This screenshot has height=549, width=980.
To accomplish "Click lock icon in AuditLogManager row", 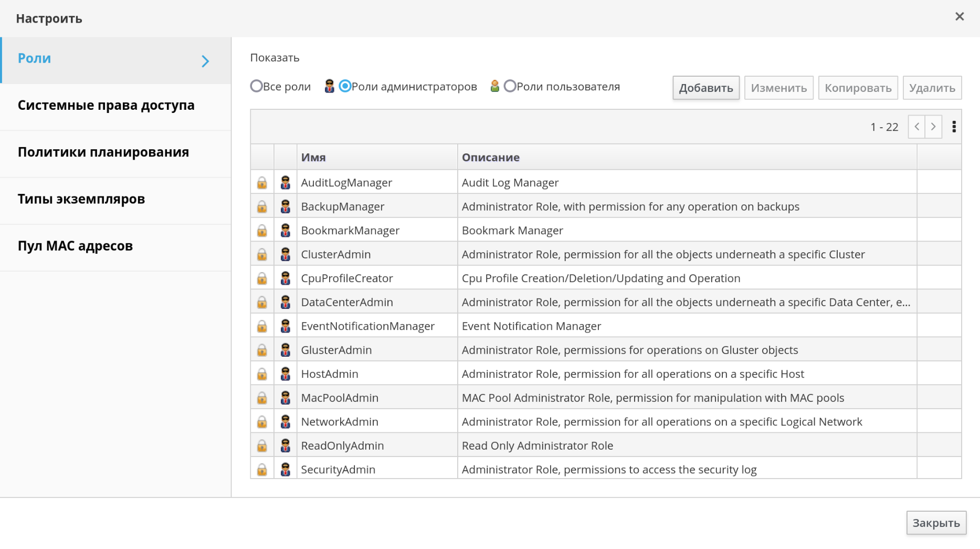I will coord(262,183).
